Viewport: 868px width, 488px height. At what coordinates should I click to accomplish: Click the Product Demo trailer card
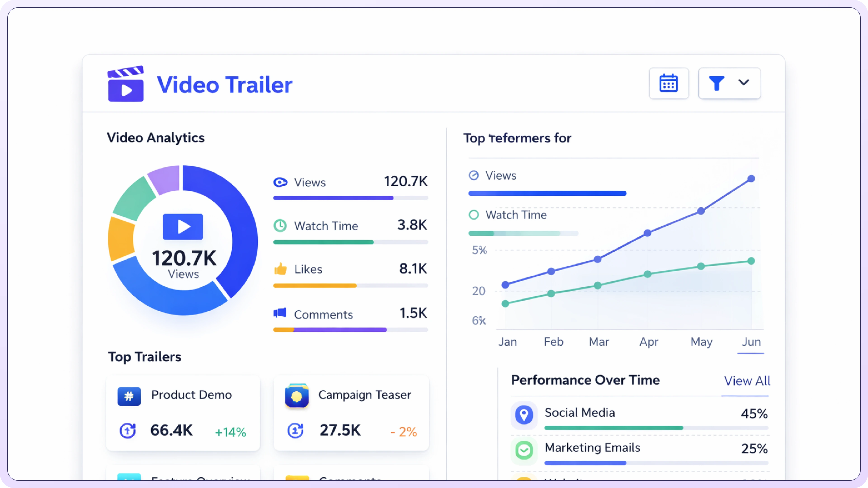[183, 414]
